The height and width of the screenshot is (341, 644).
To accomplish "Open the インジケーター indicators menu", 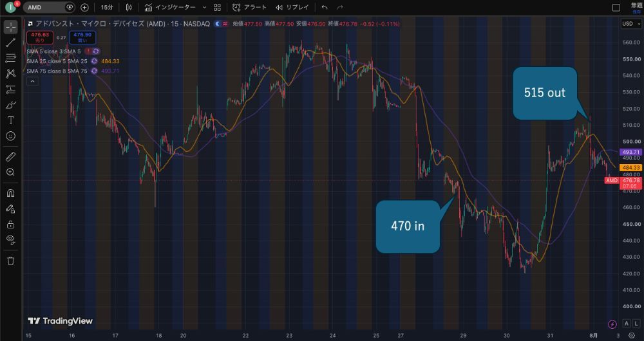I will coord(170,7).
